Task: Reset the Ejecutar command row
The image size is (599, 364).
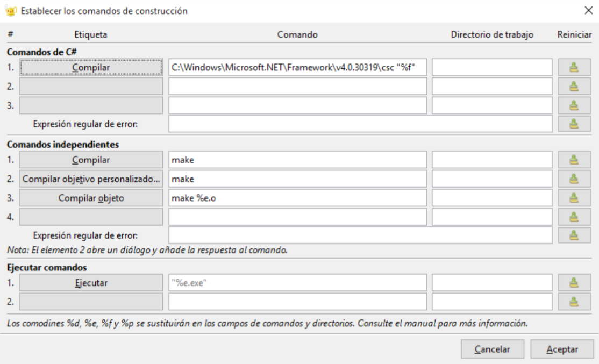Action: click(574, 283)
